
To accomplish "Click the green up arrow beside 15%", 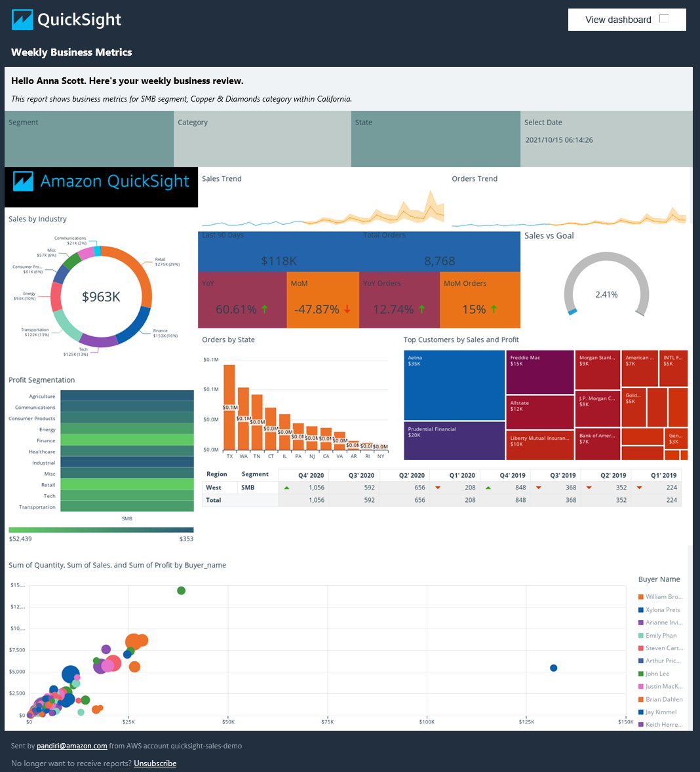I will [x=494, y=309].
